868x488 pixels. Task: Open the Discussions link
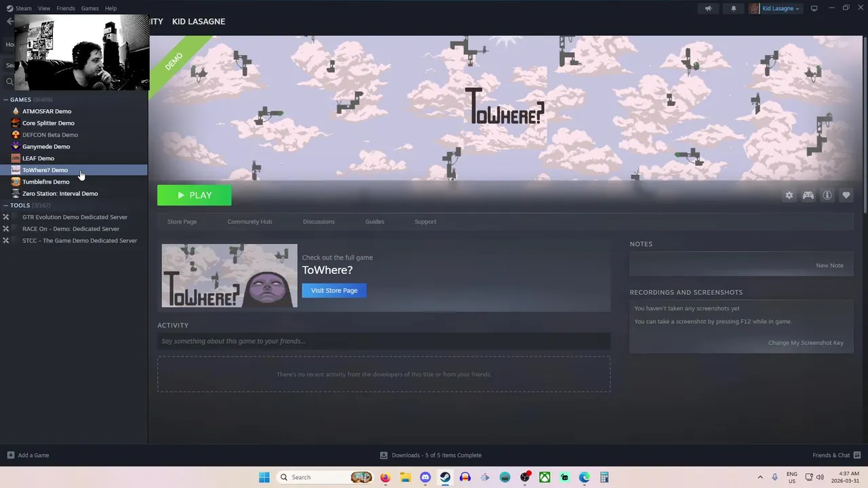click(319, 222)
